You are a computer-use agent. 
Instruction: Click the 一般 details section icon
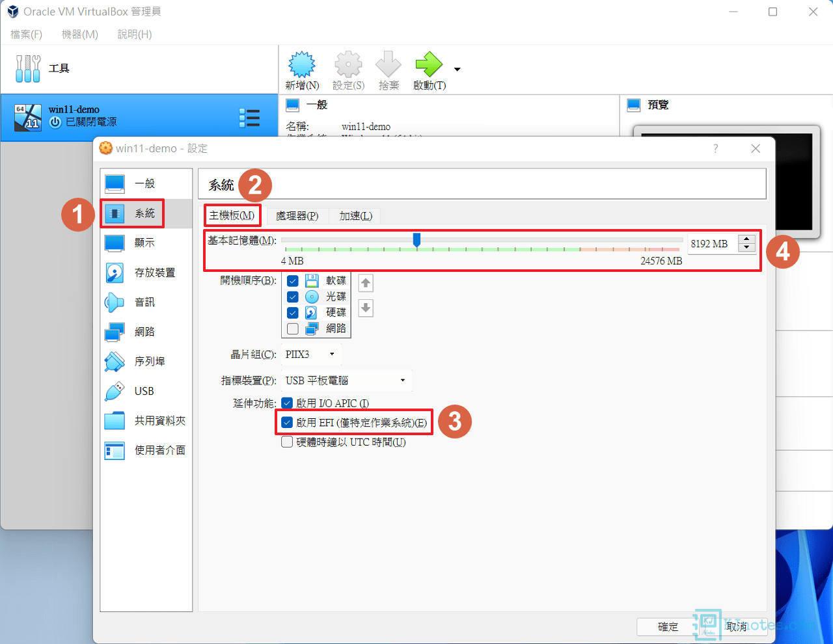point(293,105)
